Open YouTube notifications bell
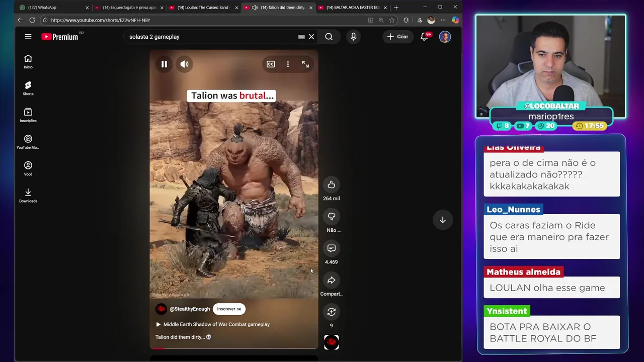This screenshot has height=362, width=644. click(x=425, y=37)
